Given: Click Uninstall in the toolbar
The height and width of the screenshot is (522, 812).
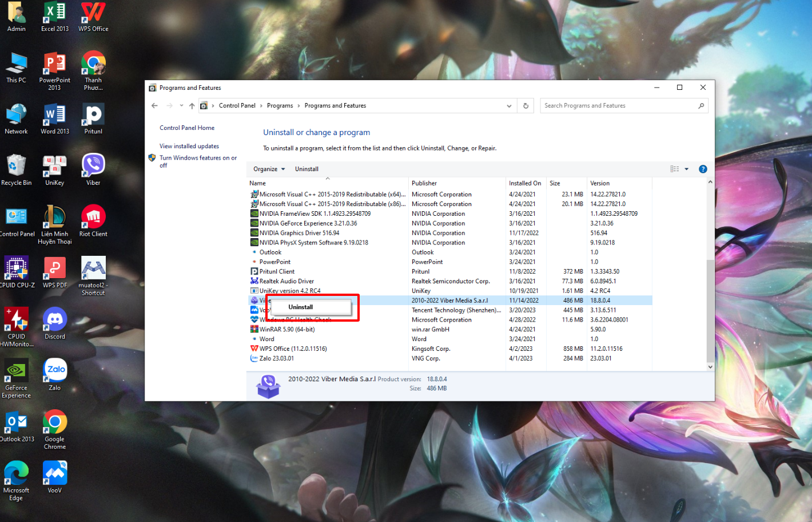Looking at the screenshot, I should (307, 169).
